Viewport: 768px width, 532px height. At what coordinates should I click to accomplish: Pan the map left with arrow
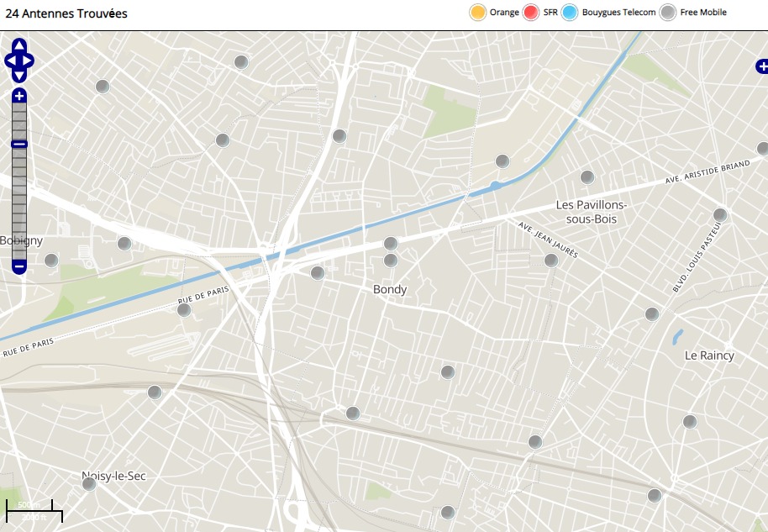point(9,61)
